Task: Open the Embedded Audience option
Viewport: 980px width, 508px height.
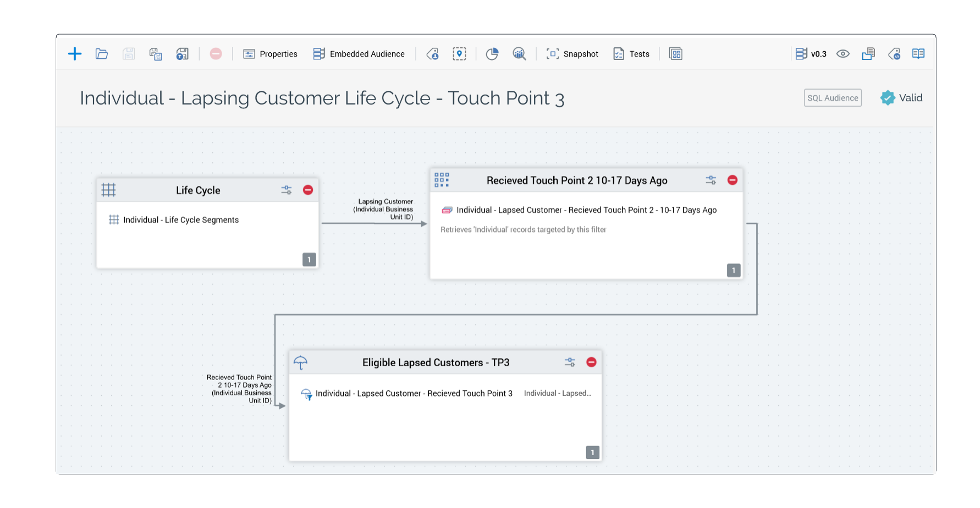Action: [x=359, y=54]
